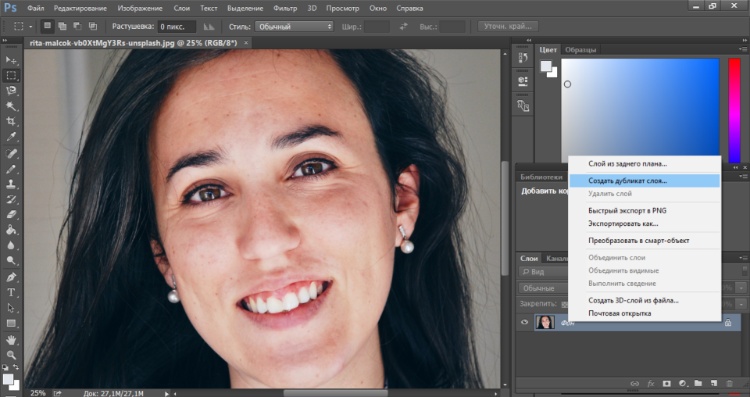Choose Экспортировать как from context menu

[645, 223]
